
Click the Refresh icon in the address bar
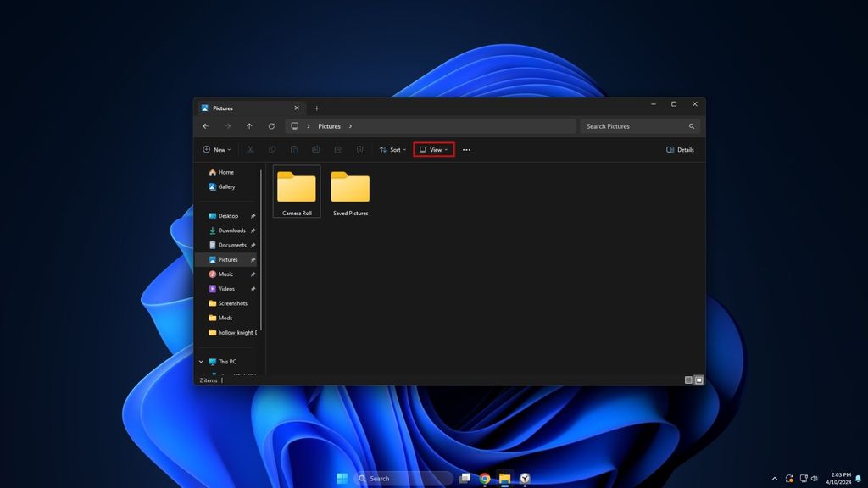coord(270,125)
